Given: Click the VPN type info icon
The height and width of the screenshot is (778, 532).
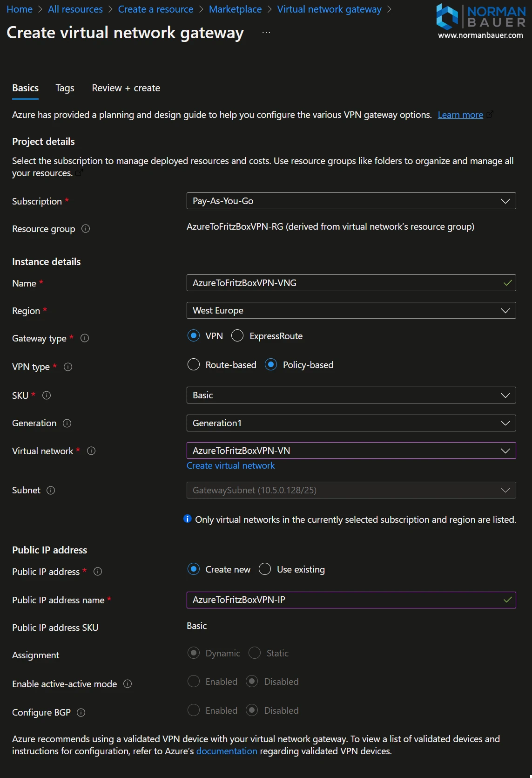Looking at the screenshot, I should (68, 367).
